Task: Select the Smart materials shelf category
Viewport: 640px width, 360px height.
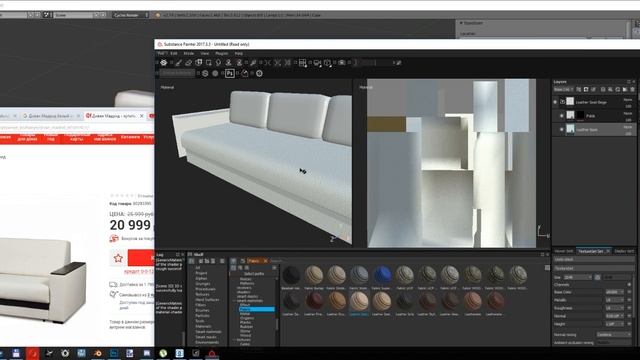Action: click(209, 332)
